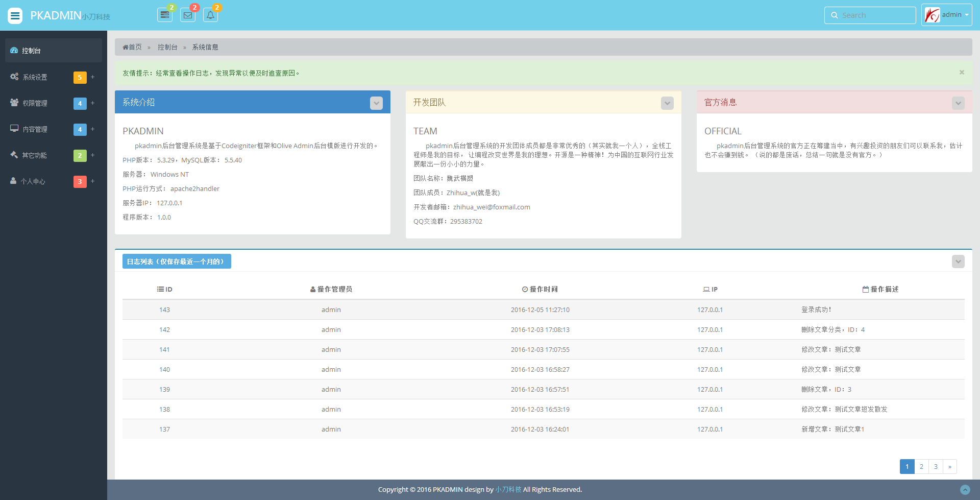The height and width of the screenshot is (500, 980).
Task: Open 小刀科技 footer link
Action: [x=508, y=489]
